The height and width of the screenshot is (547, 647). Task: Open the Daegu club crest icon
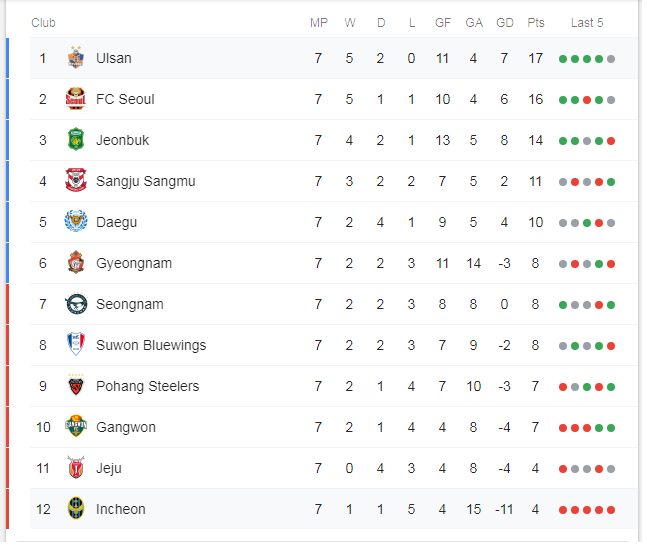tap(76, 222)
